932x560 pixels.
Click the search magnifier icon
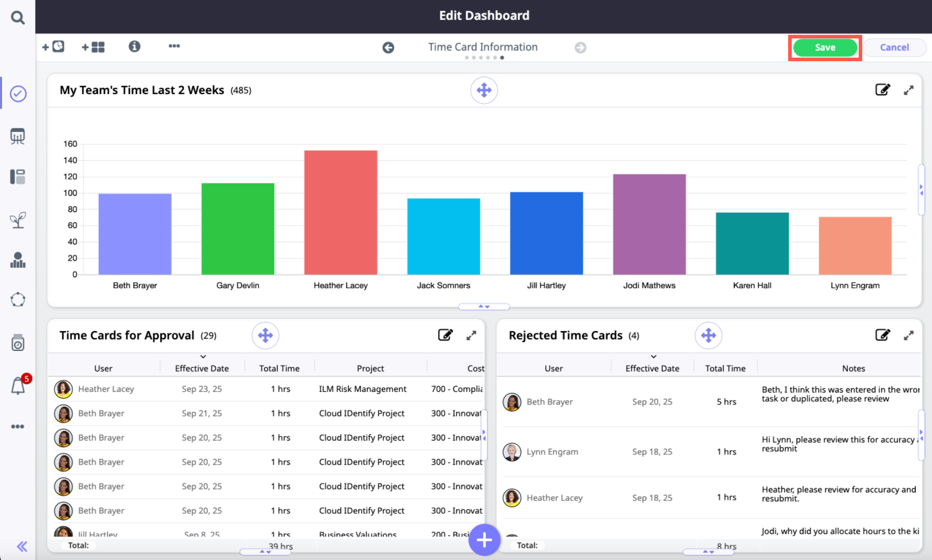17,17
